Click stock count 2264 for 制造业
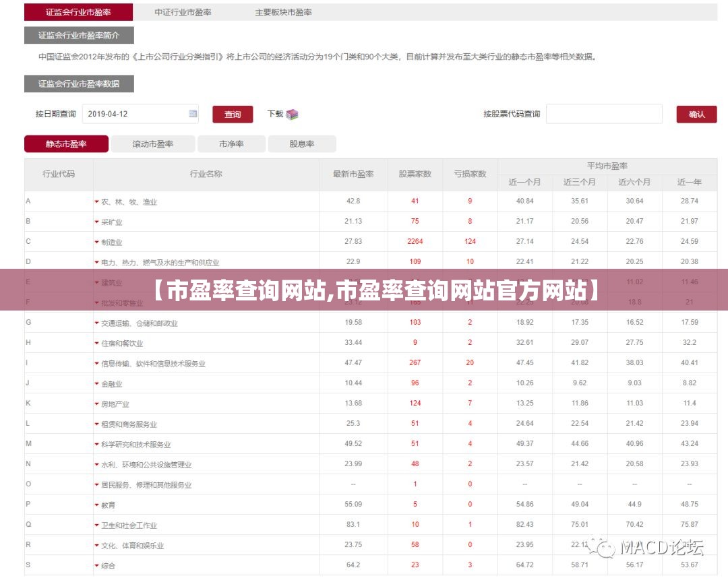Screen dimensions: 728x580 415,241
